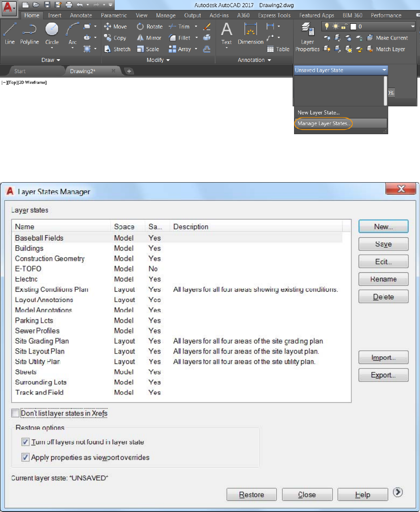Expand the Modify panel

pos(158,60)
